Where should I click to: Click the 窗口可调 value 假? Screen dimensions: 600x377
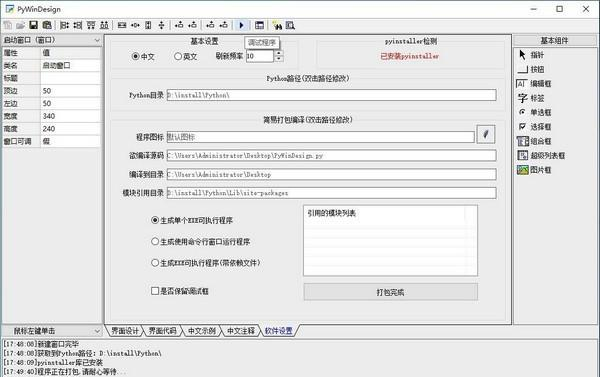(71, 141)
